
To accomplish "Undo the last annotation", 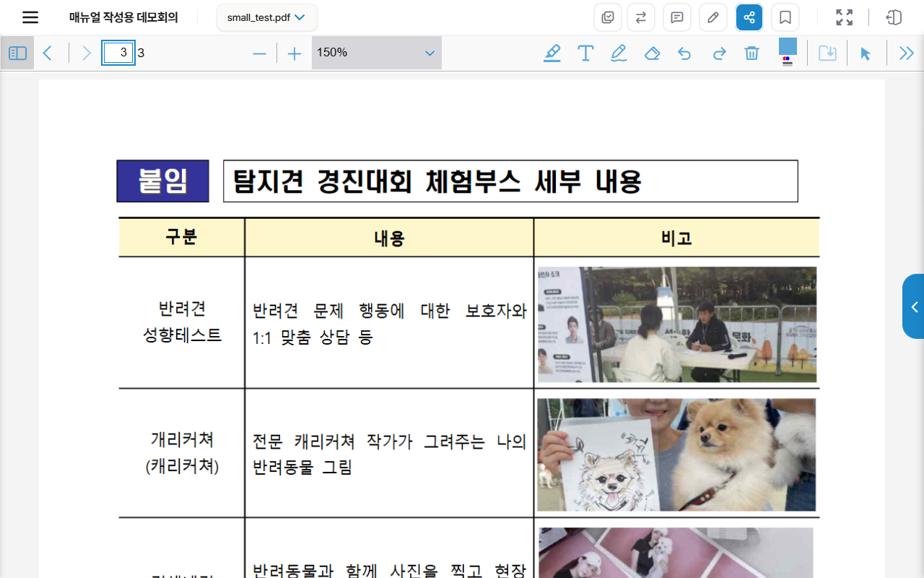I will click(684, 53).
